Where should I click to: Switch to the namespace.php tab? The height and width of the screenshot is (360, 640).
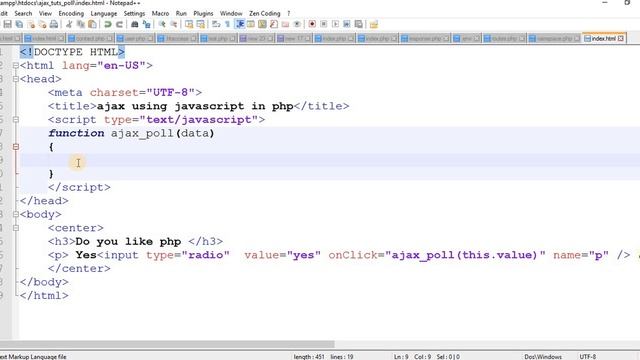[x=554, y=38]
